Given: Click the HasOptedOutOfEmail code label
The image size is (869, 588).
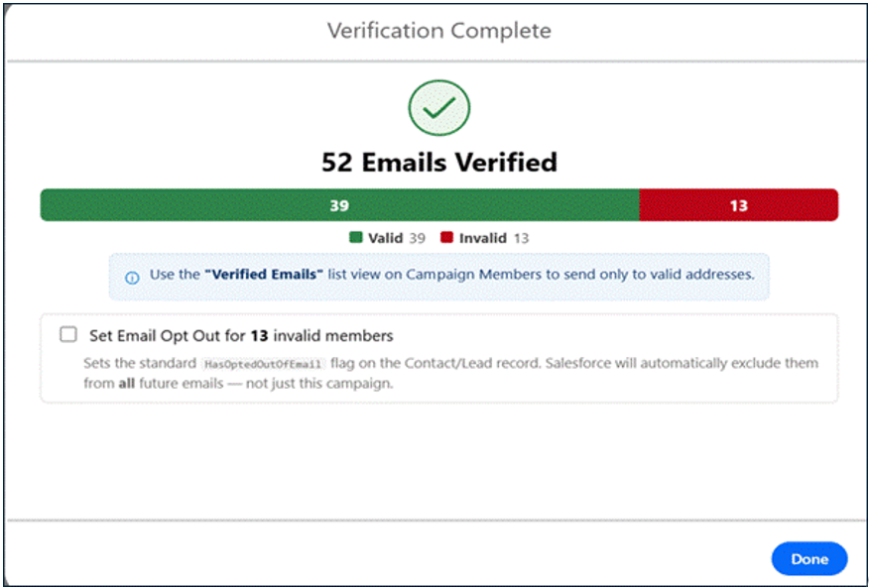Looking at the screenshot, I should click(263, 365).
